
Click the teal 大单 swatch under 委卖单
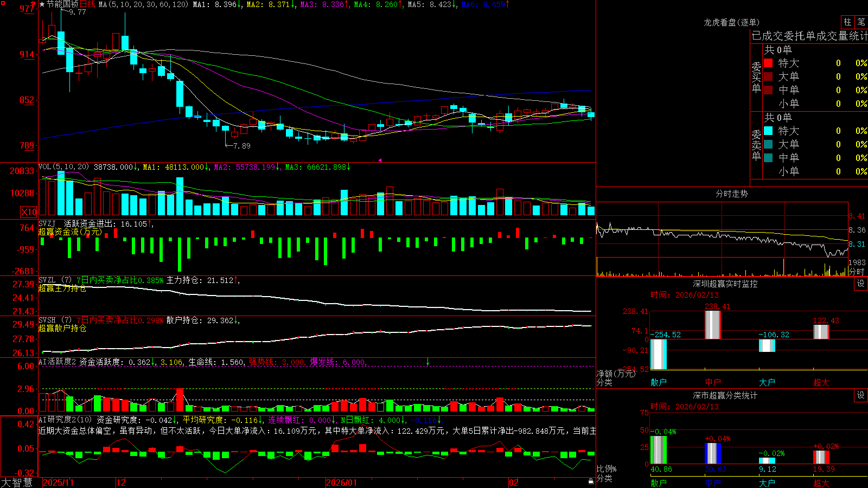coord(768,144)
